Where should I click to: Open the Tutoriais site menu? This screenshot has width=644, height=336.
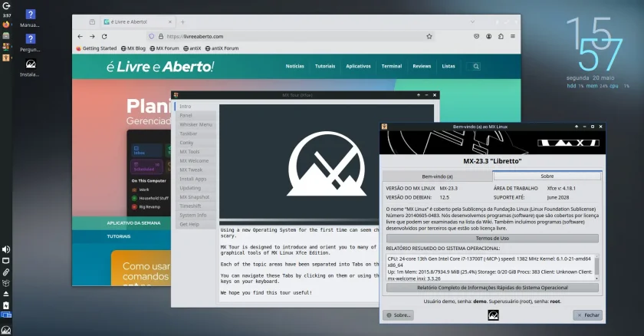click(x=325, y=66)
